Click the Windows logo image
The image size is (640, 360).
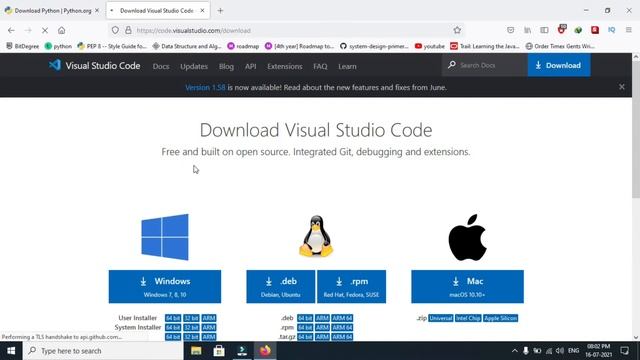coord(165,237)
